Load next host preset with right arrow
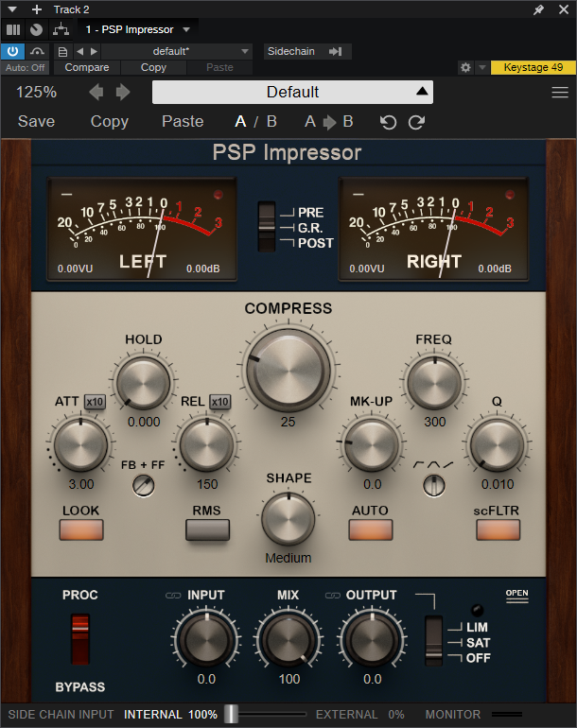This screenshot has height=728, width=577. 94,51
